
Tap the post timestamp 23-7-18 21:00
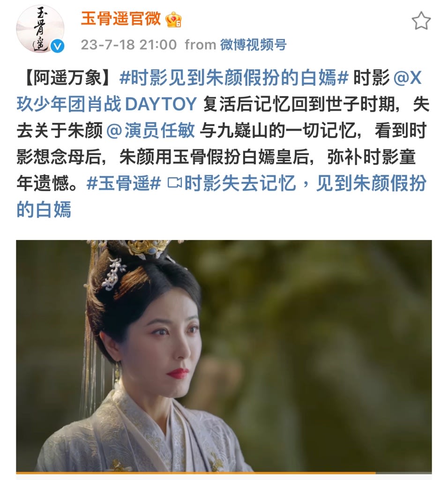tap(129, 45)
